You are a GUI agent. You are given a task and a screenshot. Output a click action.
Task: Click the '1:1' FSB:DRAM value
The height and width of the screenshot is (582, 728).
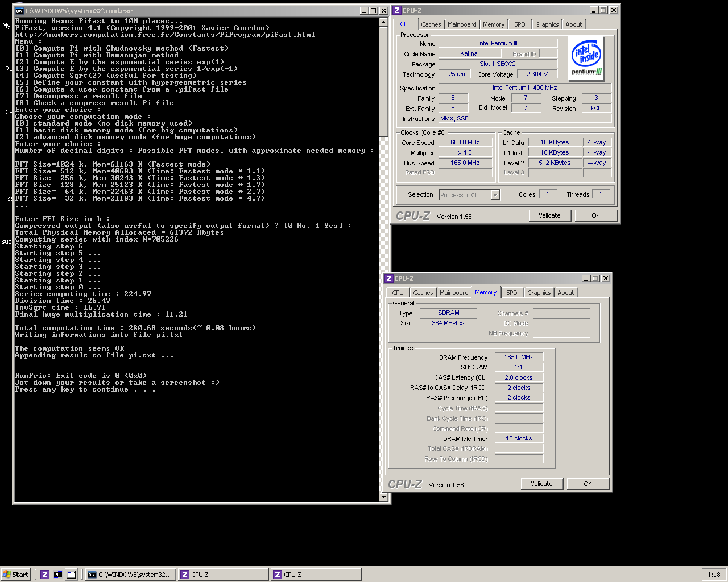(x=519, y=367)
